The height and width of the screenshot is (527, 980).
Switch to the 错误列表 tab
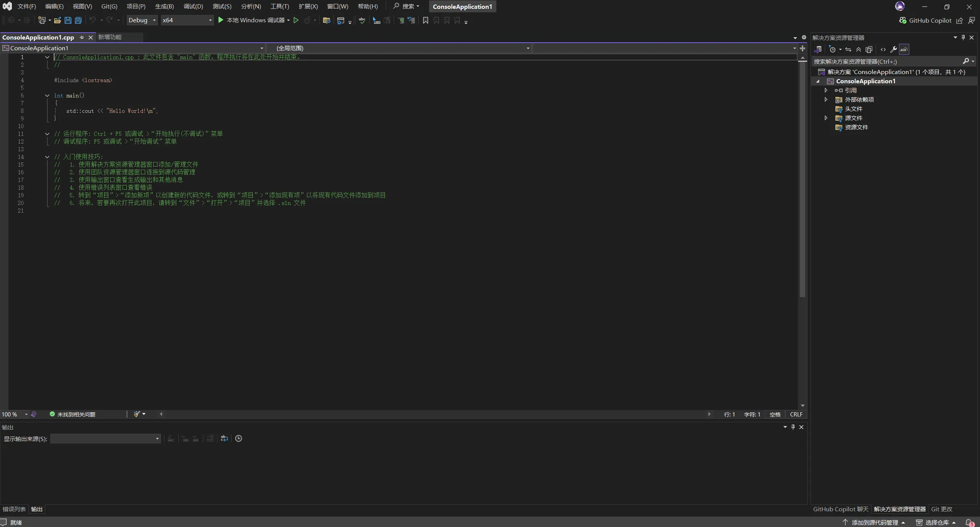14,509
